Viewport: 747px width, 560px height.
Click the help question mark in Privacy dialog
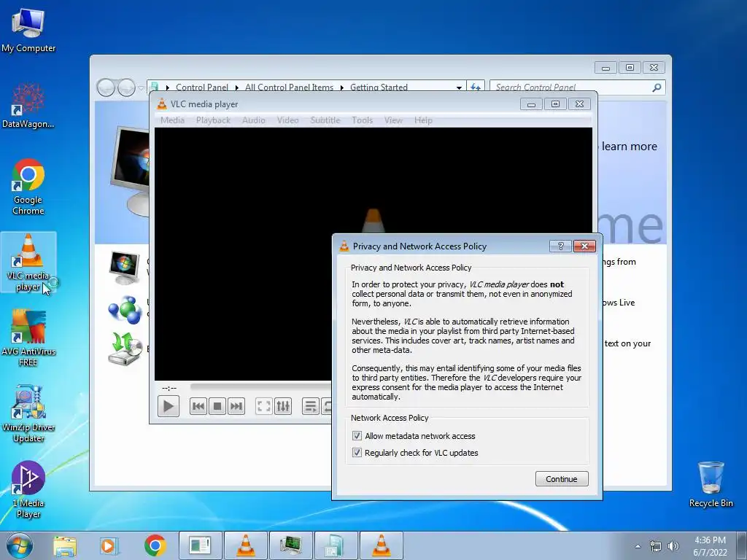click(x=561, y=246)
